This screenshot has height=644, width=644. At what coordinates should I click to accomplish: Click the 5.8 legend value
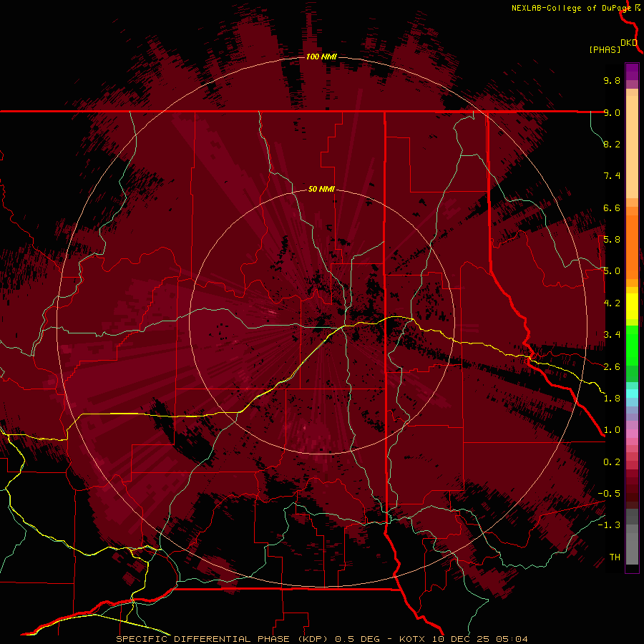612,240
